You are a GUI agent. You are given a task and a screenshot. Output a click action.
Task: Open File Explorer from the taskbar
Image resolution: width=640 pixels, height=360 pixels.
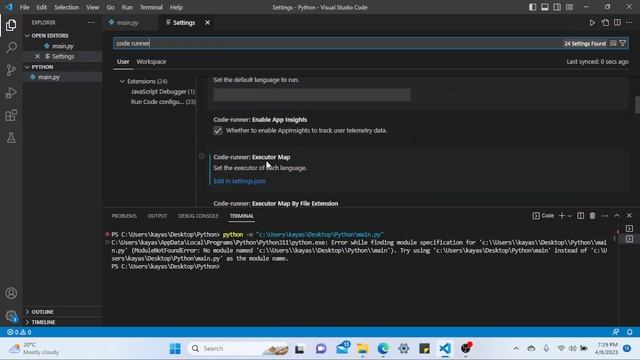click(362, 349)
